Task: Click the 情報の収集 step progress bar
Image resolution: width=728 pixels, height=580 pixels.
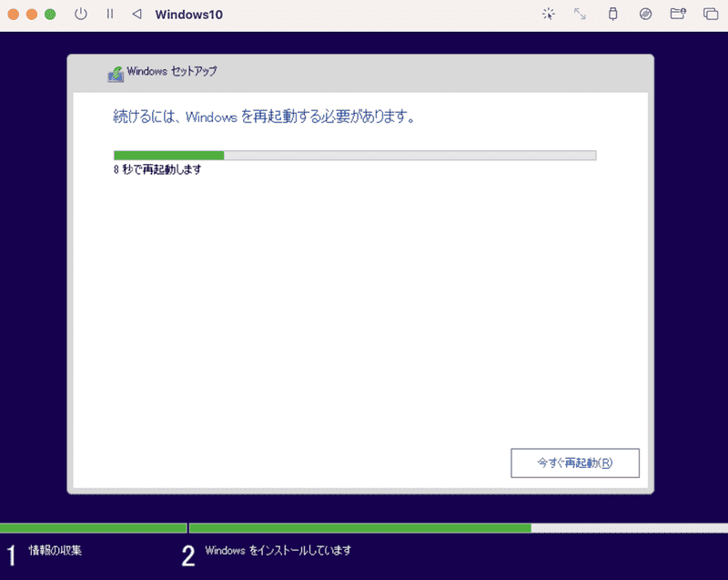Action: point(94,528)
